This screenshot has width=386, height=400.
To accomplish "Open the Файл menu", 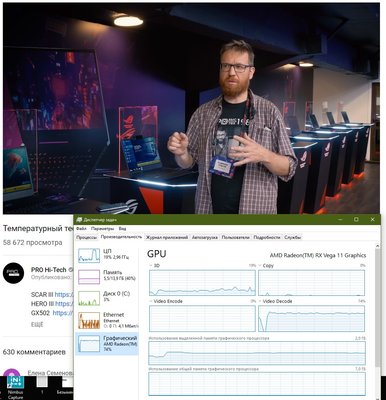I will click(81, 229).
